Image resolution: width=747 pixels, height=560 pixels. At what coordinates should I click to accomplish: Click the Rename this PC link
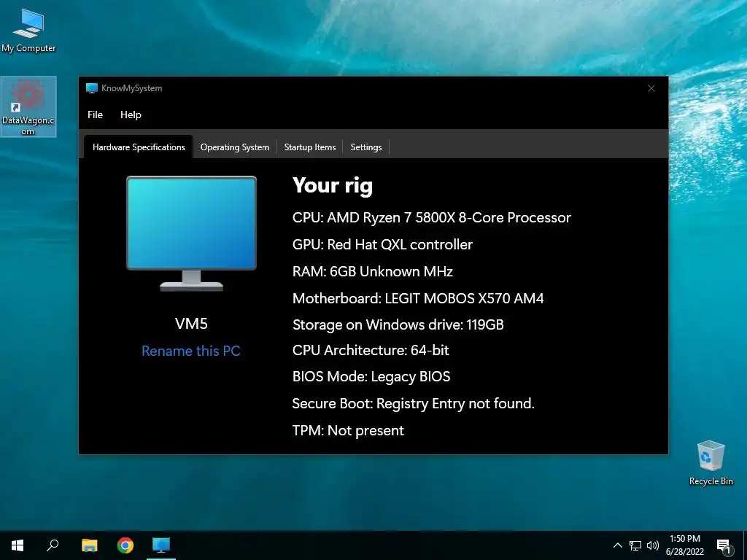point(191,351)
